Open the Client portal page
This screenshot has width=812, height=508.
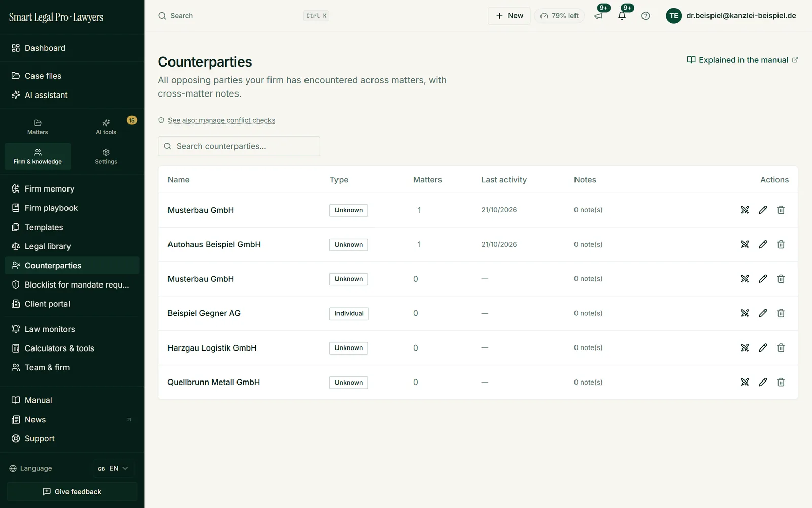(72, 304)
